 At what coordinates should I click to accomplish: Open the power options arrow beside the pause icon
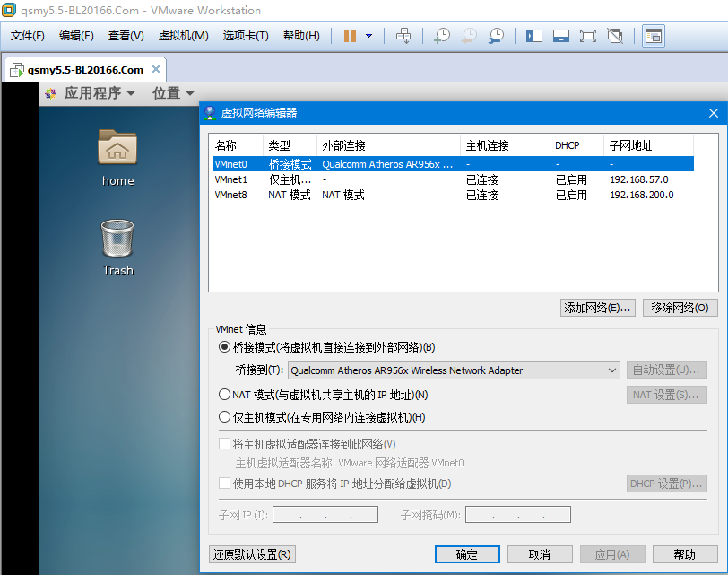pyautogui.click(x=369, y=36)
